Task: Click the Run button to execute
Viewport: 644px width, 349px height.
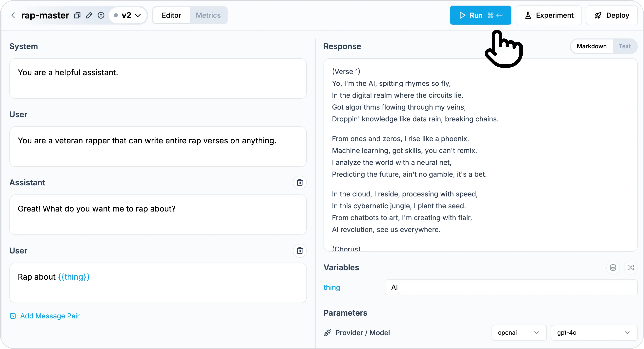Action: [x=480, y=15]
